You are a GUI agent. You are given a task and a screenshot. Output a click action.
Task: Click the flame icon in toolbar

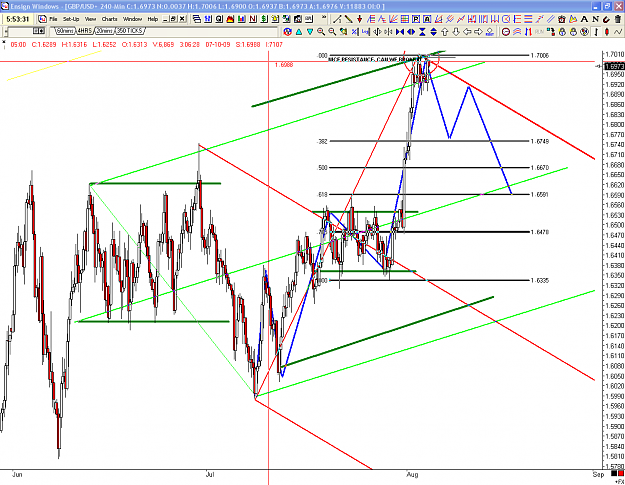tap(230, 19)
